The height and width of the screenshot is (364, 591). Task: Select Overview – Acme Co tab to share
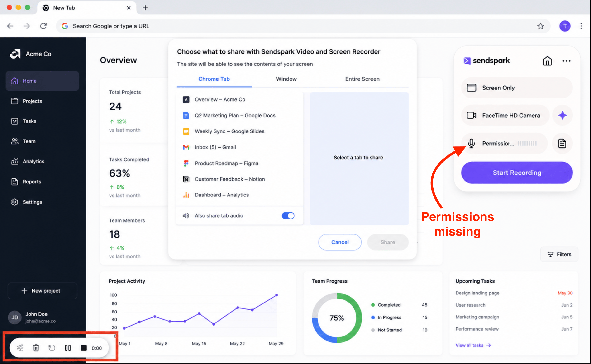point(239,99)
